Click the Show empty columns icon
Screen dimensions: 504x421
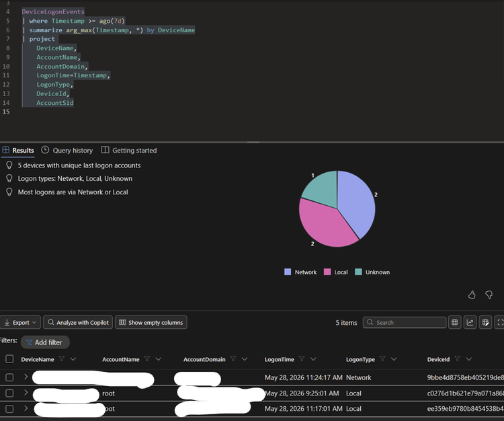point(122,322)
